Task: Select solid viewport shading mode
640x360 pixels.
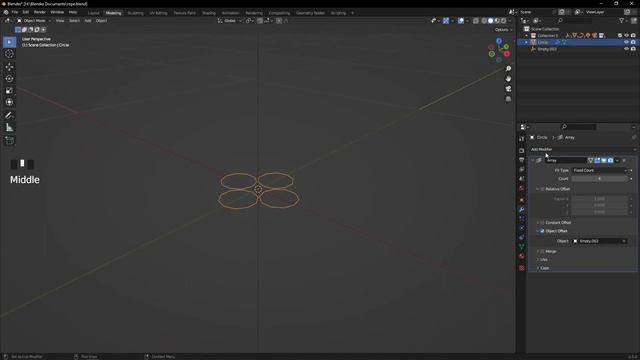Action: [491, 20]
